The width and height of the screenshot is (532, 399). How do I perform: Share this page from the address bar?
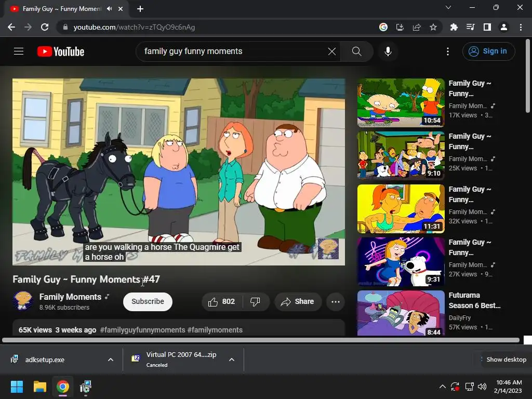[x=417, y=27]
